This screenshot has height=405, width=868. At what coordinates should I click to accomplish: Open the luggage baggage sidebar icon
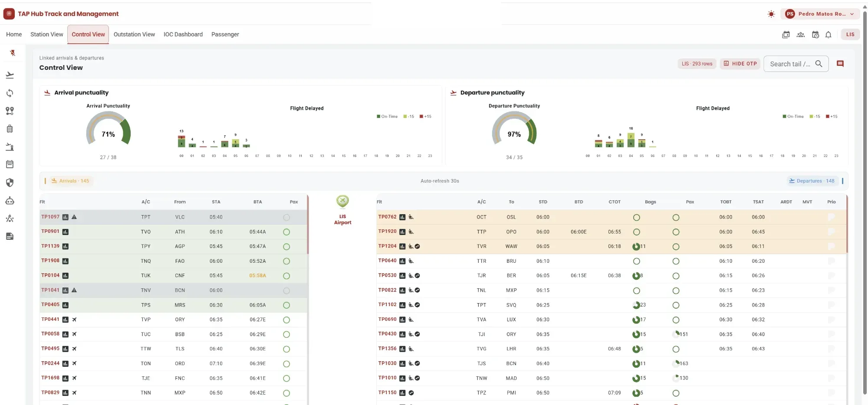pos(10,129)
